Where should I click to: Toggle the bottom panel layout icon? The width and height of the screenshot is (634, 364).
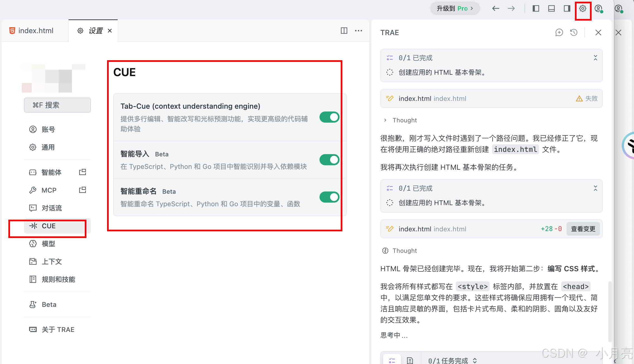551,9
